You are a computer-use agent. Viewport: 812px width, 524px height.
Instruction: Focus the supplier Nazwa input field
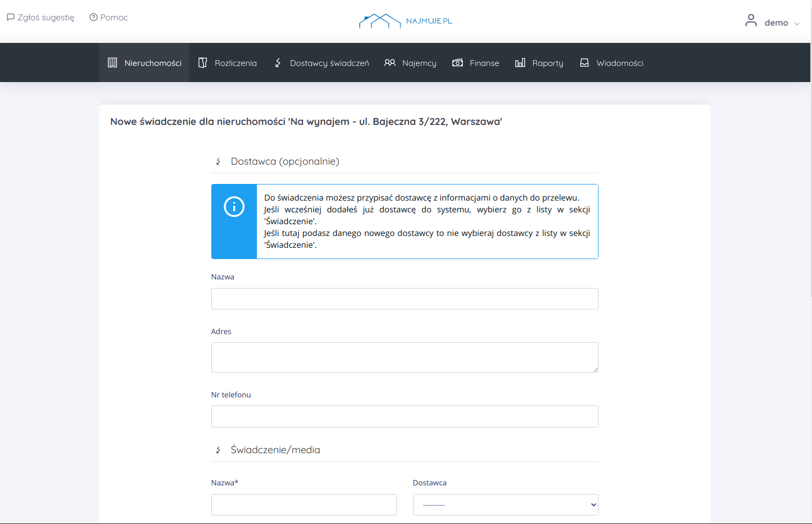(x=405, y=299)
